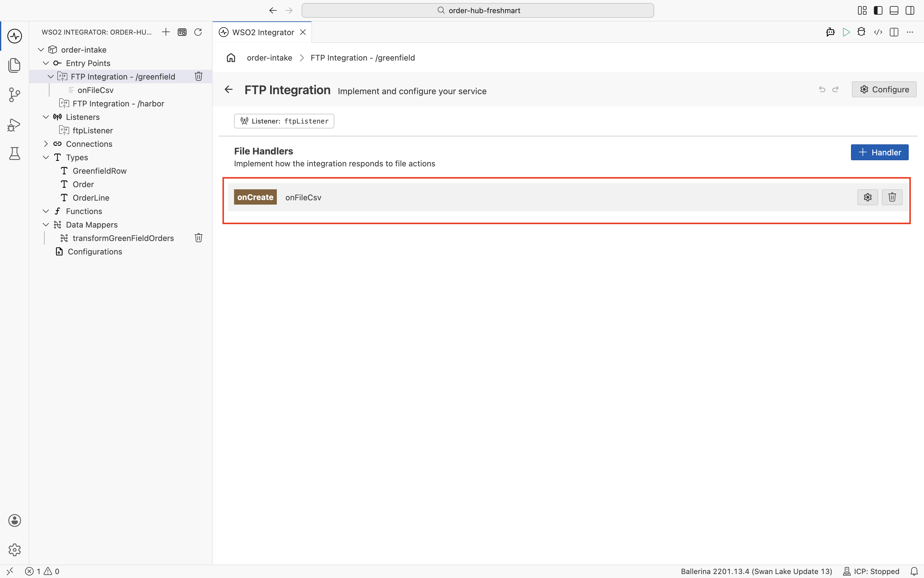Open the Accounts icon

click(x=14, y=520)
